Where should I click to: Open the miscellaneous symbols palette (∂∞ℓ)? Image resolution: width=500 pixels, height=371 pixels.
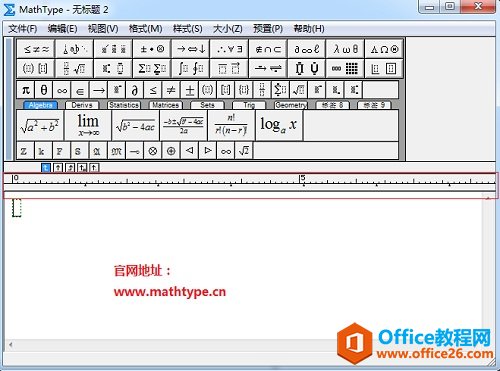(307, 49)
